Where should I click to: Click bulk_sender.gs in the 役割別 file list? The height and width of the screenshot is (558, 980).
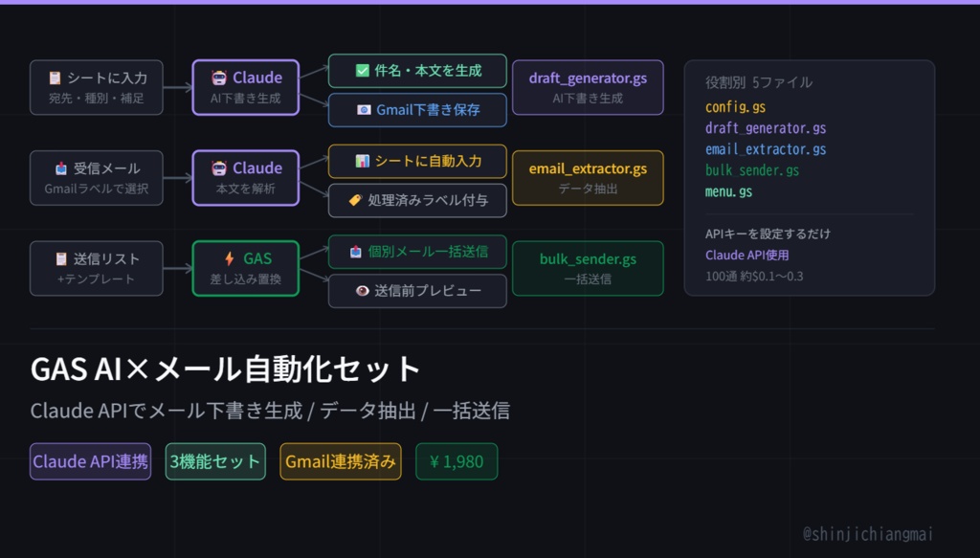click(x=752, y=170)
